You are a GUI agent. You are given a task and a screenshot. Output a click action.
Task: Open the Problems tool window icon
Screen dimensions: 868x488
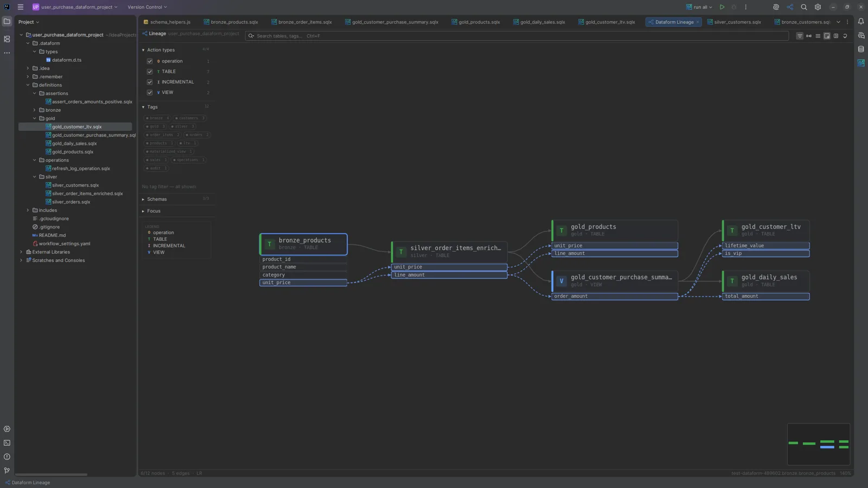pos(7,457)
